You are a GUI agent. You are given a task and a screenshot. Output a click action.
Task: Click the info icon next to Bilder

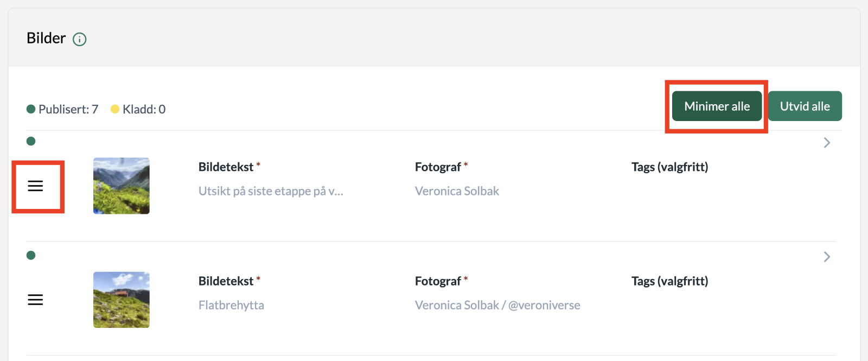80,39
